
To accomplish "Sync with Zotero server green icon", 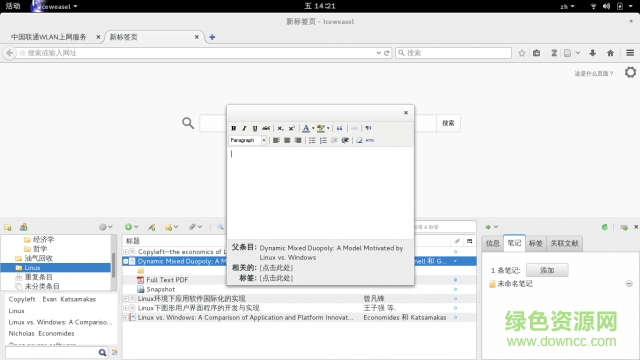I will [x=605, y=227].
